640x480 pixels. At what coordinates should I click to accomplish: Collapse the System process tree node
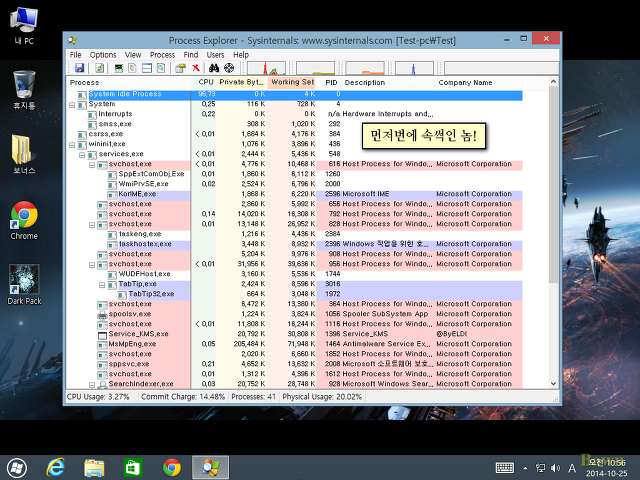coord(72,105)
